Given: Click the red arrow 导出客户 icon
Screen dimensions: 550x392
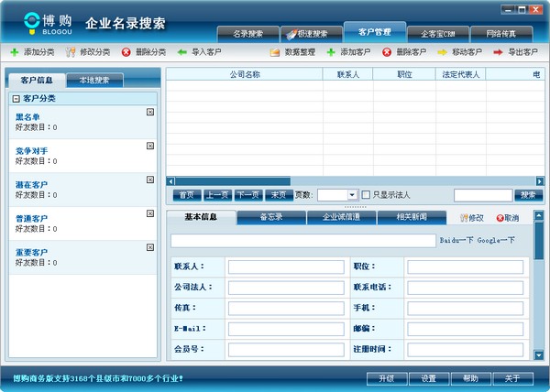Looking at the screenshot, I should pos(498,52).
